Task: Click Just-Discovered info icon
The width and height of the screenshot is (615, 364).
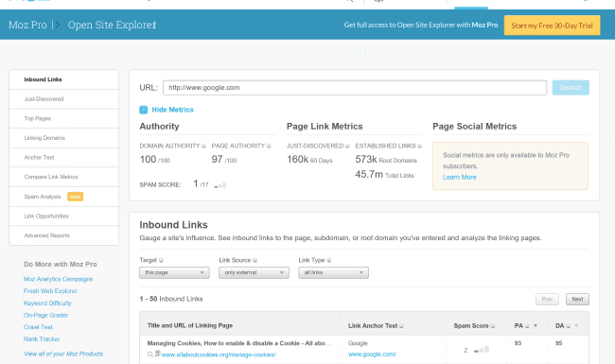Action: click(x=347, y=147)
